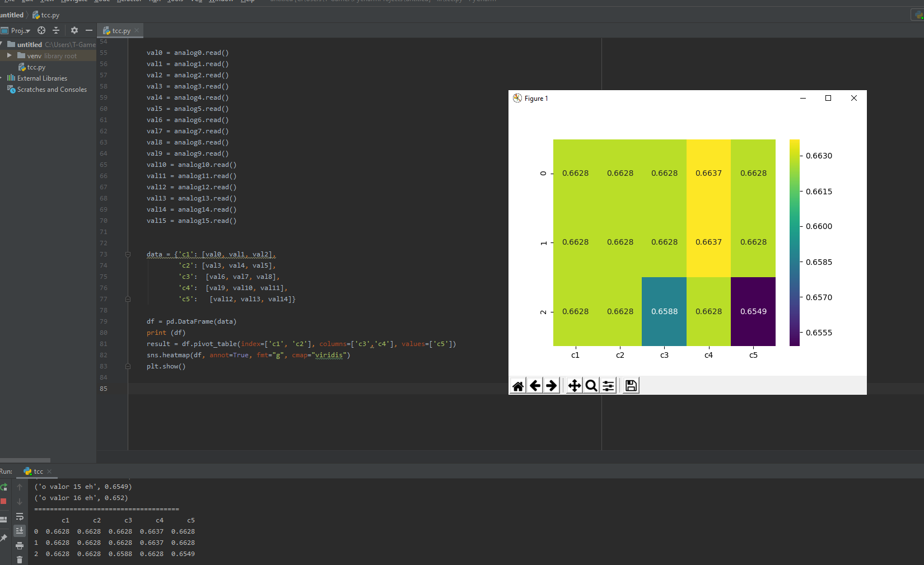Click the yellow c4 column cell labeled 0.6637
Viewport: 924px width, 565px height.
tap(708, 173)
